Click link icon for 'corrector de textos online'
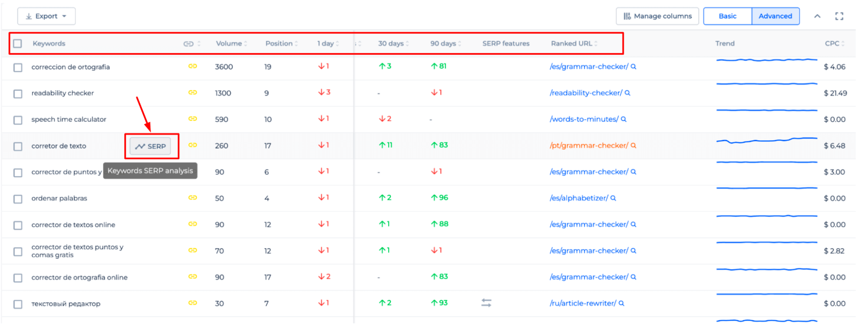Screen dimensions: 868x329 (192, 224)
